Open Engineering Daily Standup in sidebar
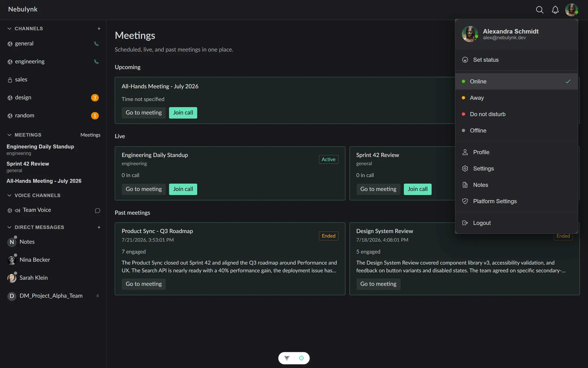 [x=40, y=149]
